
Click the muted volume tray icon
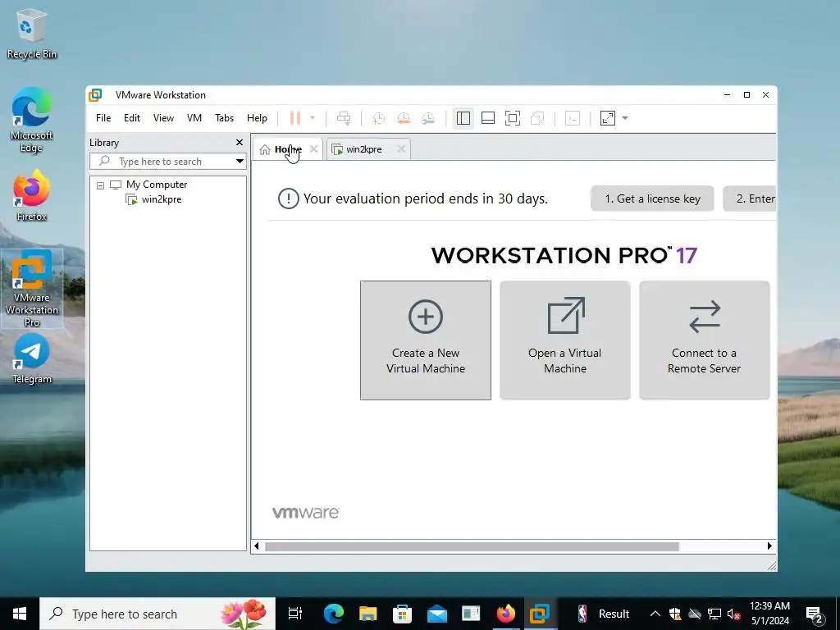734,614
